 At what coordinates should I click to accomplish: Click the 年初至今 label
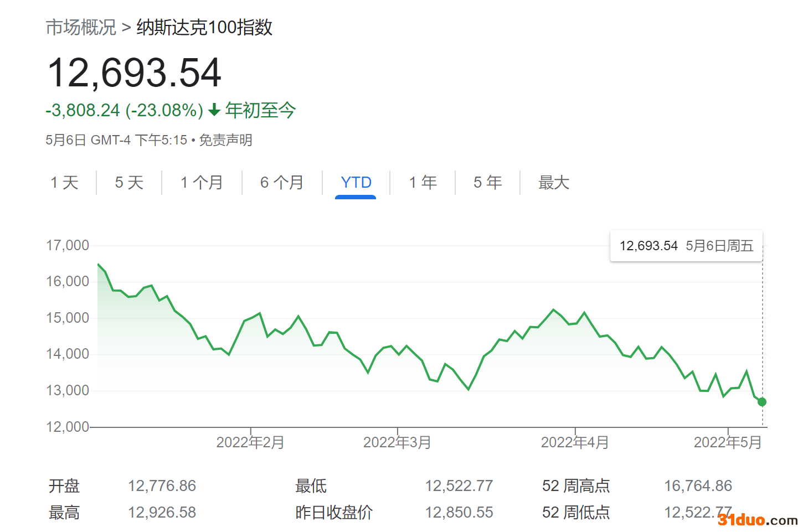coord(260,110)
